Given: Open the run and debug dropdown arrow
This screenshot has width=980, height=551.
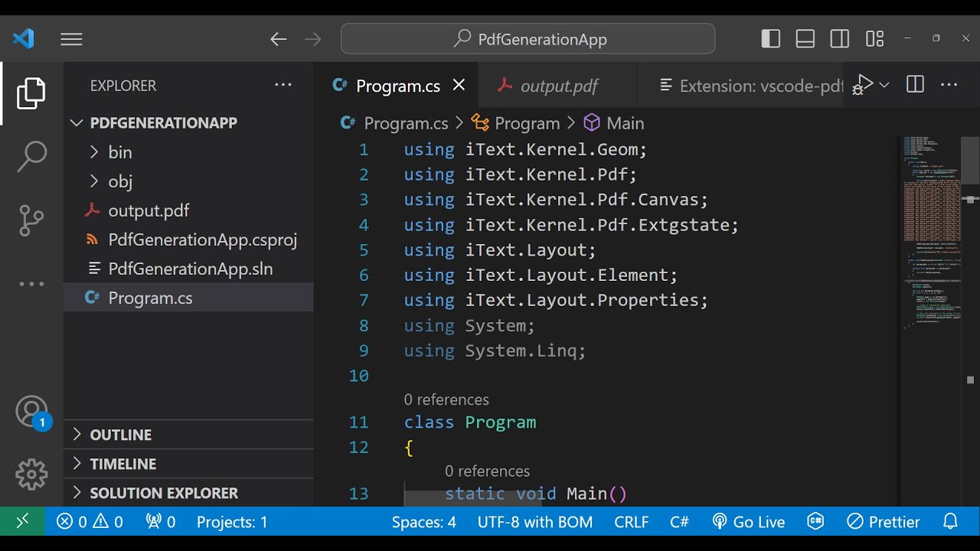Looking at the screenshot, I should pos(884,85).
